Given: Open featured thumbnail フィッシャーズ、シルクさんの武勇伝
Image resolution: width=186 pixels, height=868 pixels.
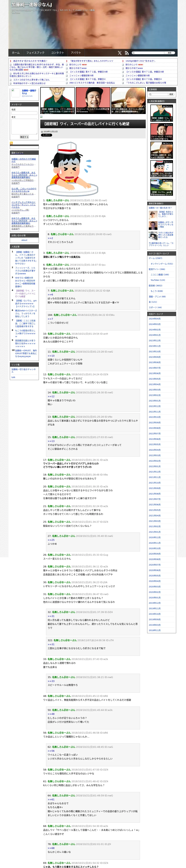Looking at the screenshot, I should click(93, 100).
